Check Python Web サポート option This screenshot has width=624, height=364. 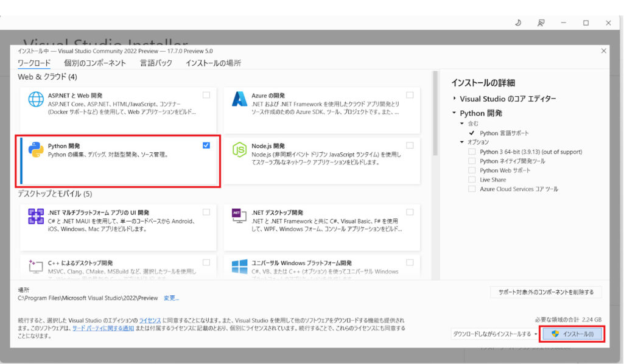point(472,170)
